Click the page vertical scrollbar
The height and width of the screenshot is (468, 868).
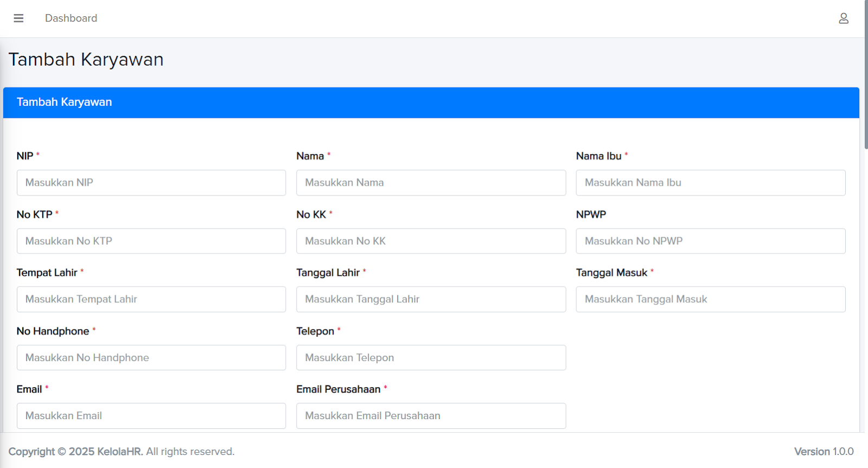pos(866,76)
